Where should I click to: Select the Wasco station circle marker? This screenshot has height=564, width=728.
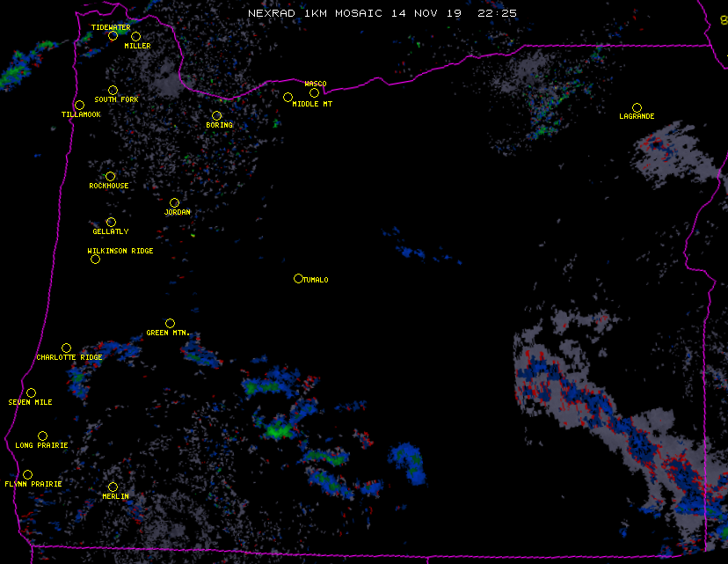pos(314,92)
